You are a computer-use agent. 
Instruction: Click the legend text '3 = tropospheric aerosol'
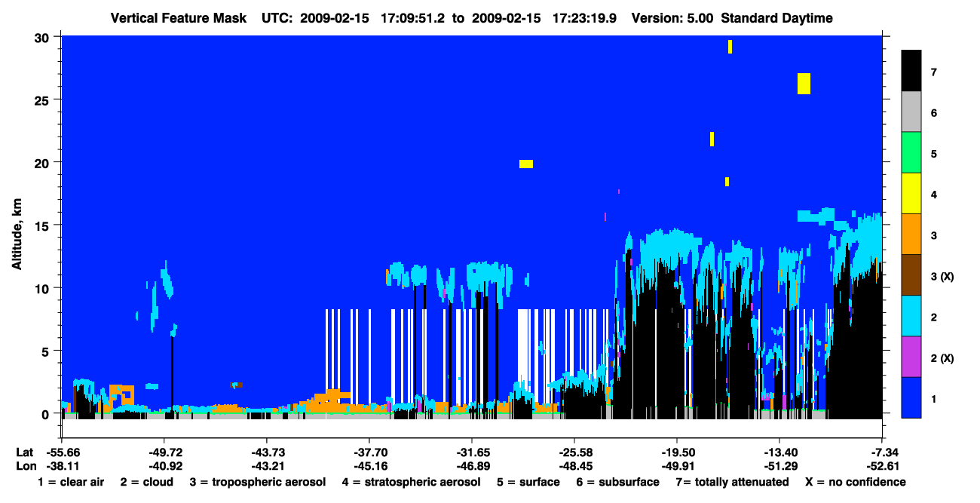click(258, 482)
